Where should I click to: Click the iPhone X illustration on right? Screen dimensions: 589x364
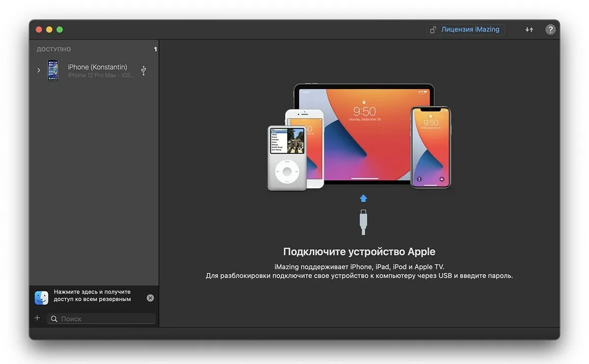[x=430, y=147]
